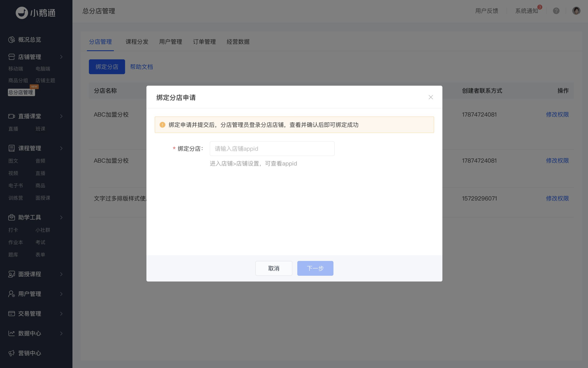588x368 pixels.
Task: Click the 直播课堂 camera icon
Action: pos(12,116)
